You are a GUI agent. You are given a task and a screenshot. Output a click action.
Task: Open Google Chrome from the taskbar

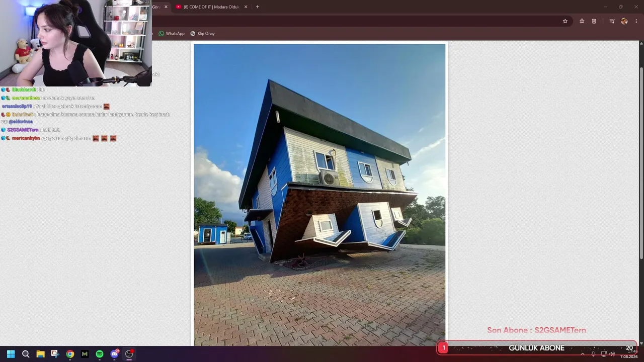click(x=70, y=354)
